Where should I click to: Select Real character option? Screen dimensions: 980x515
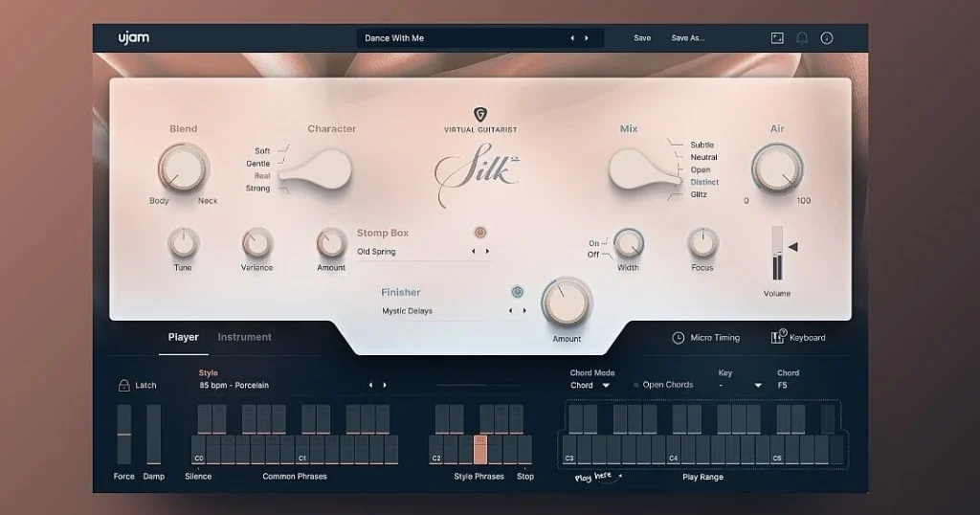(x=262, y=175)
